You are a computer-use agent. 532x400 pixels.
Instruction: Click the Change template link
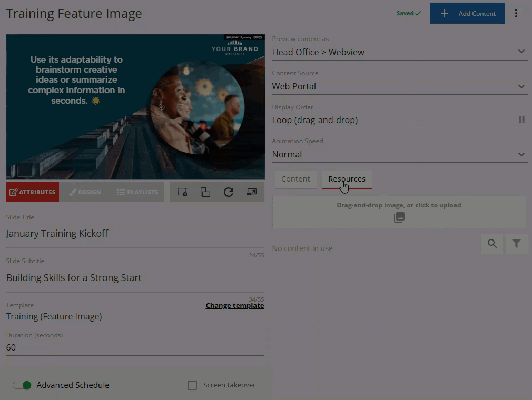click(x=234, y=306)
